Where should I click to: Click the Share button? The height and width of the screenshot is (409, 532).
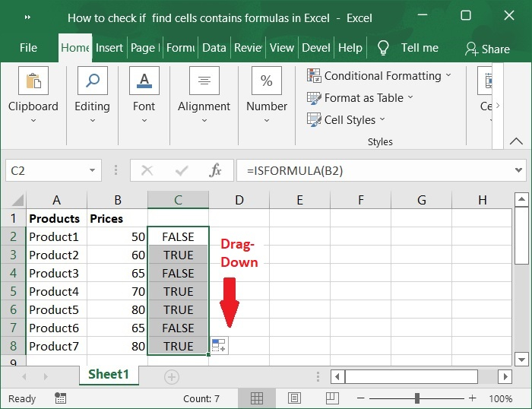coord(487,49)
